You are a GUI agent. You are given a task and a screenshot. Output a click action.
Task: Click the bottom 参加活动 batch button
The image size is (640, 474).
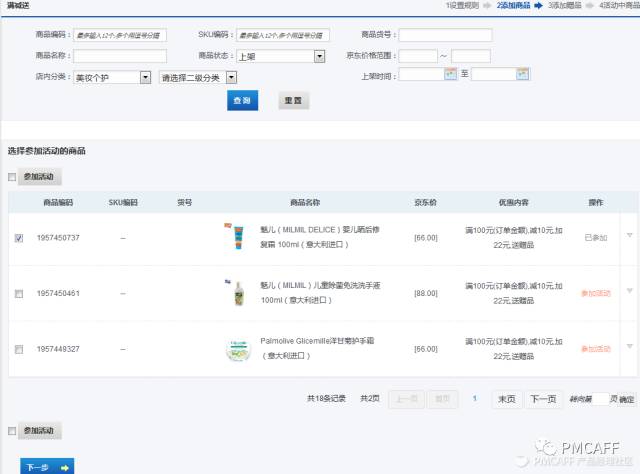[x=40, y=431]
